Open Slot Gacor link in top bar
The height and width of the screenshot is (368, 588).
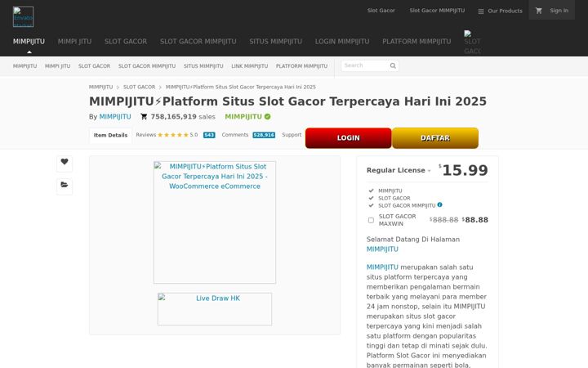[x=381, y=11]
